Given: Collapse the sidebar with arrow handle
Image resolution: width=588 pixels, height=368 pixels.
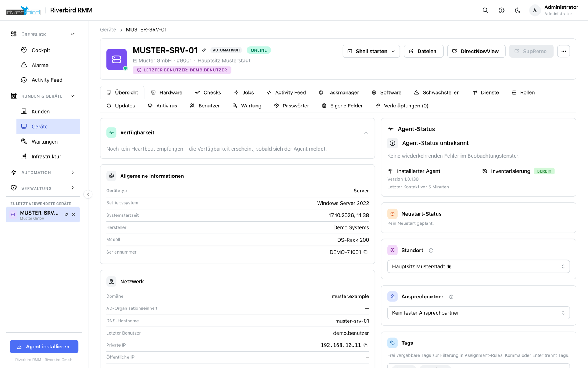Looking at the screenshot, I should pyautogui.click(x=88, y=194).
